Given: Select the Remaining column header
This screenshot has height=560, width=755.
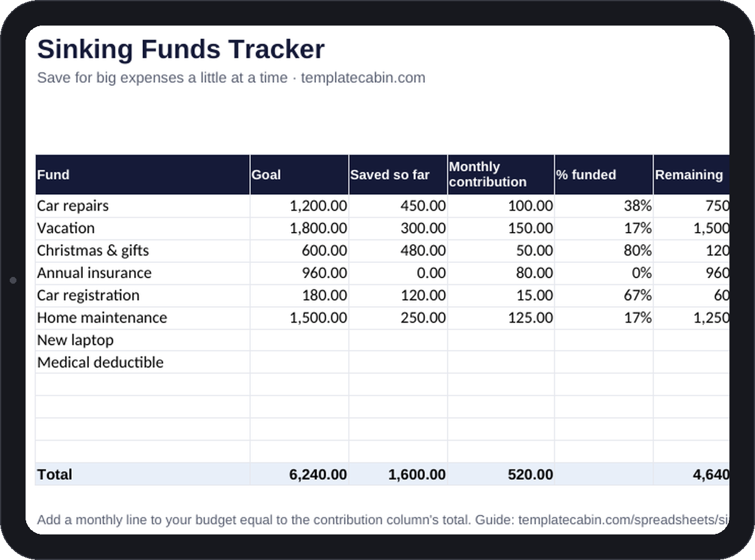Looking at the screenshot, I should point(691,175).
